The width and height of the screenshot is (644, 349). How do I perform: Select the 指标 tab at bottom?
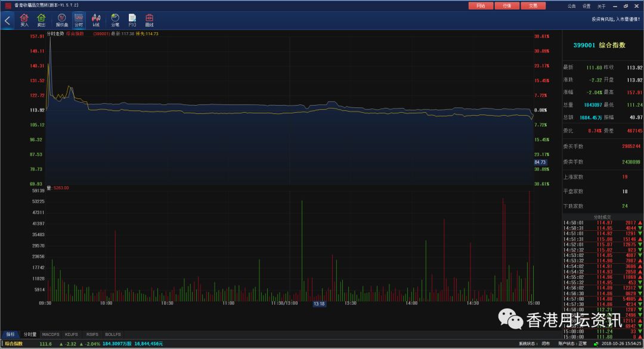pos(10,334)
